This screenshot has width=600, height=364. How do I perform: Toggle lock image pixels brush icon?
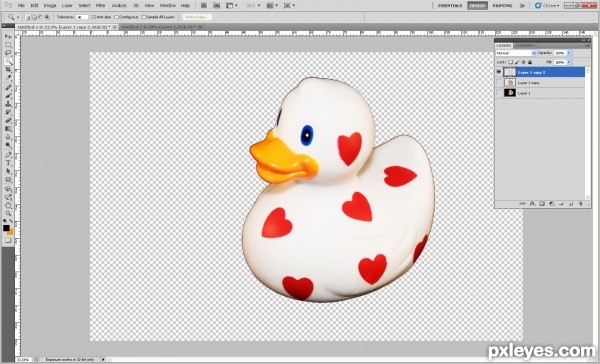pyautogui.click(x=517, y=62)
